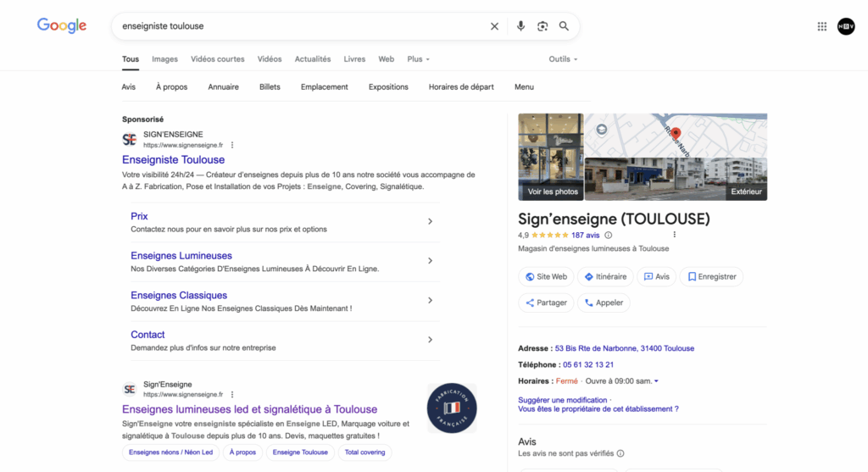This screenshot has width=868, height=472.
Task: Click the Total covering chip
Action: tap(364, 453)
